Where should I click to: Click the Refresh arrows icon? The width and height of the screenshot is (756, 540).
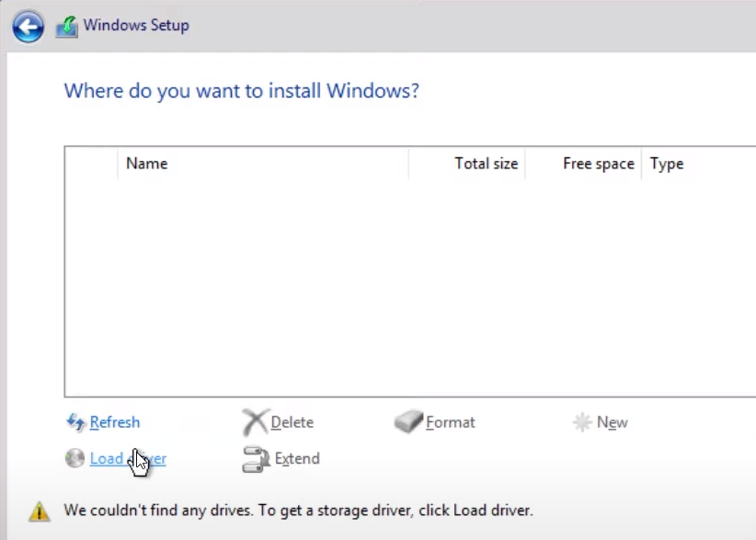coord(75,422)
